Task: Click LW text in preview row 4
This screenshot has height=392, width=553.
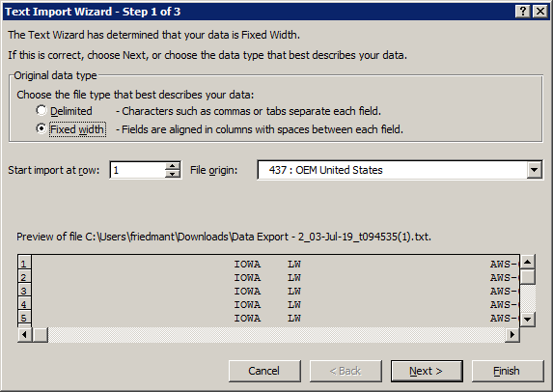Action: 294,304
